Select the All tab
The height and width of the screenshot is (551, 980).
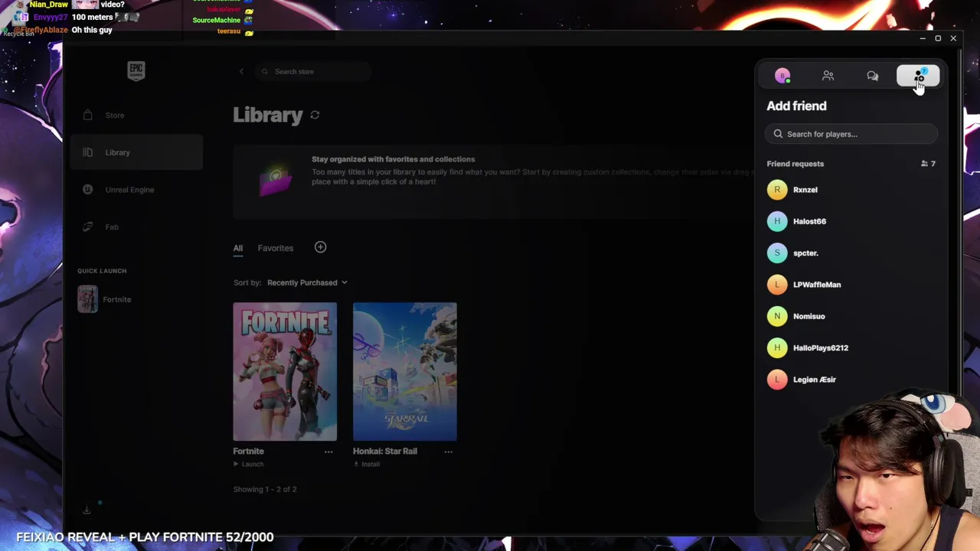tap(238, 249)
